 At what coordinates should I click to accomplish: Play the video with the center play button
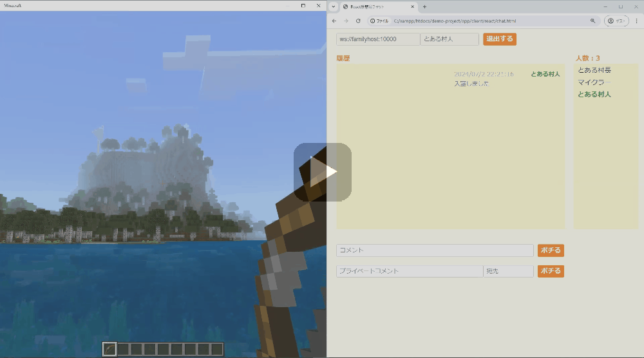point(323,172)
